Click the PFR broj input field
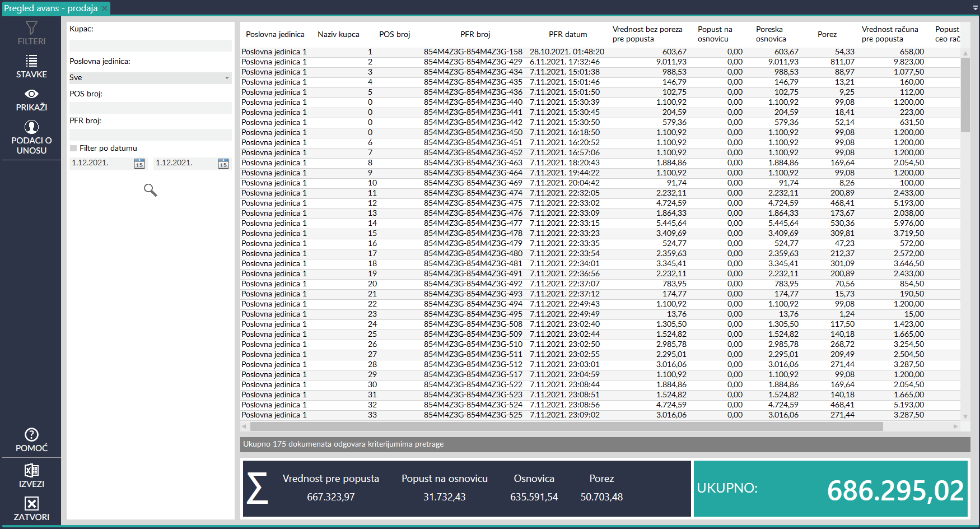The image size is (980, 529). point(150,134)
